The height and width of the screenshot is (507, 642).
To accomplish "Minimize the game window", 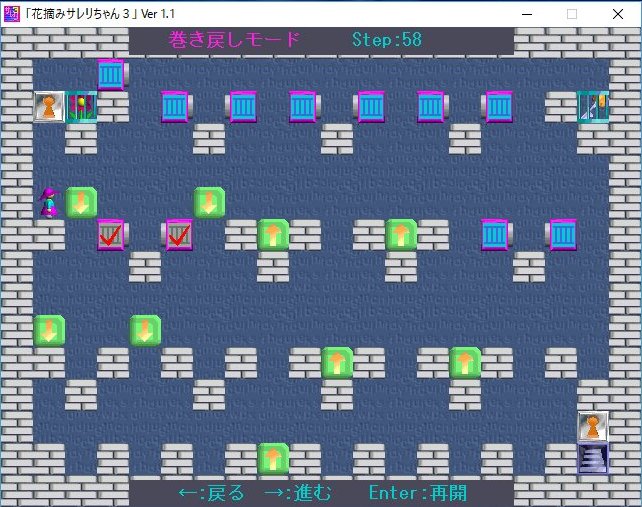I will coord(526,13).
